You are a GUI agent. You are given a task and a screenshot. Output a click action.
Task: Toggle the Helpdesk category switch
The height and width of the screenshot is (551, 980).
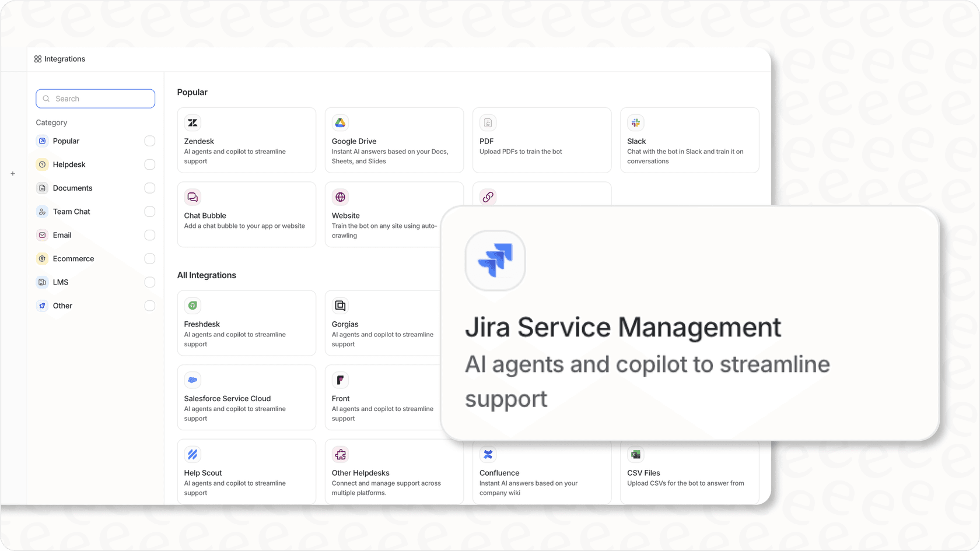tap(150, 164)
